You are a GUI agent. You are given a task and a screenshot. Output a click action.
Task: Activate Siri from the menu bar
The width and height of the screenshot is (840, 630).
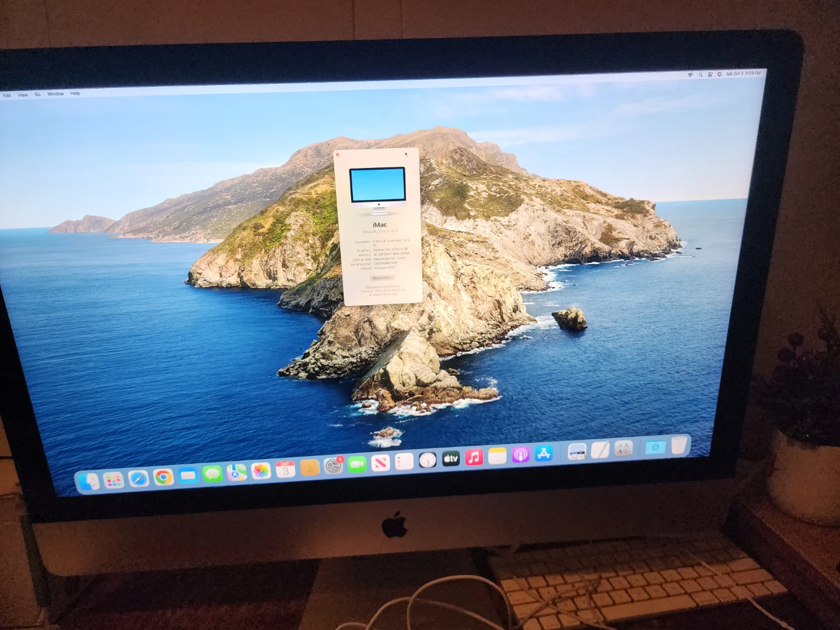pos(719,74)
